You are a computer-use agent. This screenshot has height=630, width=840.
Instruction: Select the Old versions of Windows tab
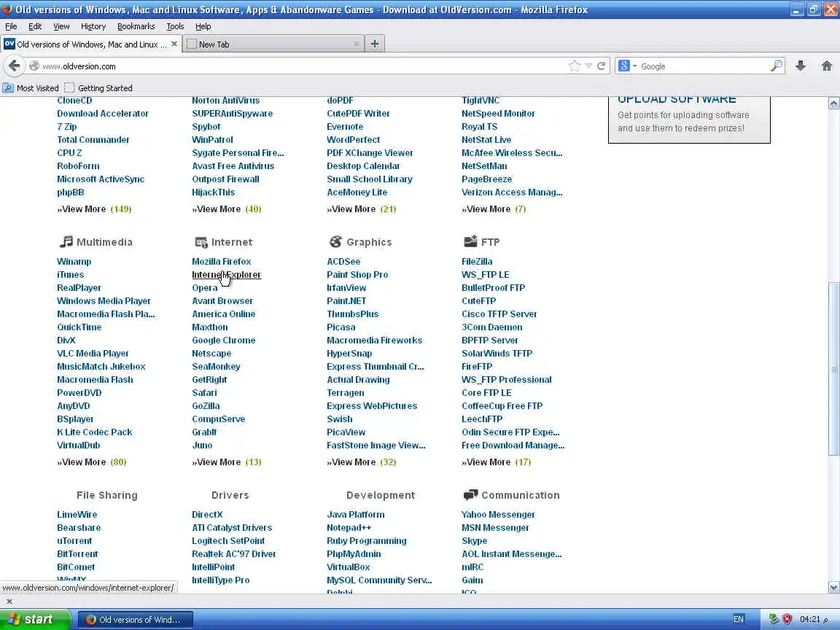click(x=91, y=44)
